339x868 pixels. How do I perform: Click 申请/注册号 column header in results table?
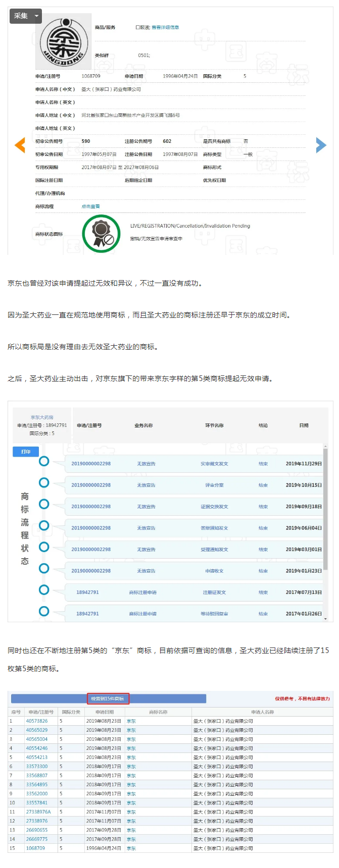coord(41,712)
